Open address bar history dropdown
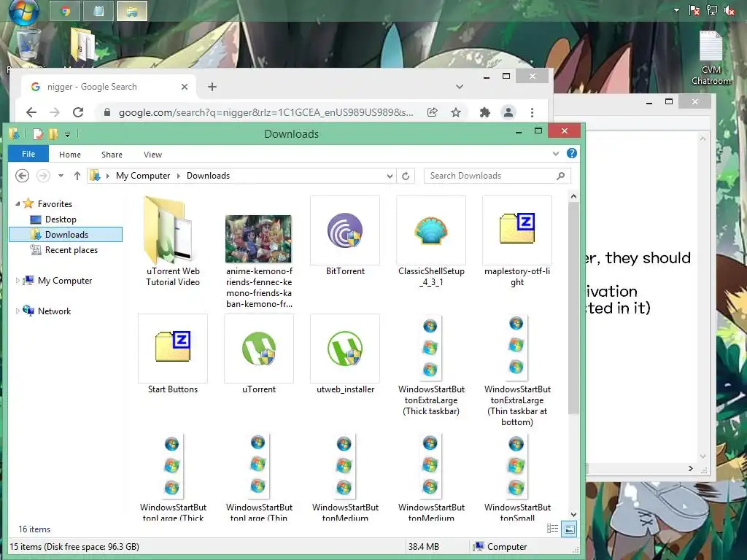This screenshot has width=747, height=560. [x=390, y=176]
